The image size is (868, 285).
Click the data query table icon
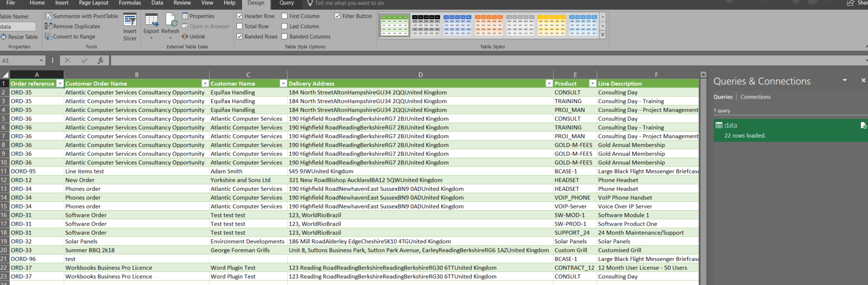click(719, 126)
